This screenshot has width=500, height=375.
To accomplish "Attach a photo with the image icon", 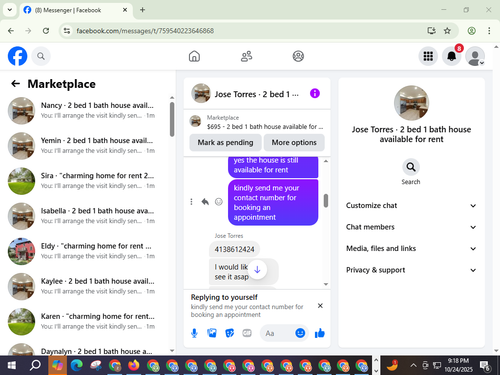I will (x=212, y=333).
